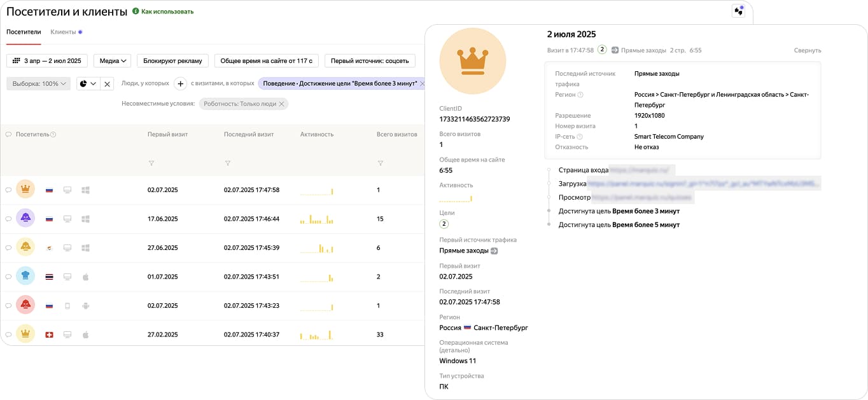Select the Посетители tab
868x400 pixels.
click(x=24, y=32)
